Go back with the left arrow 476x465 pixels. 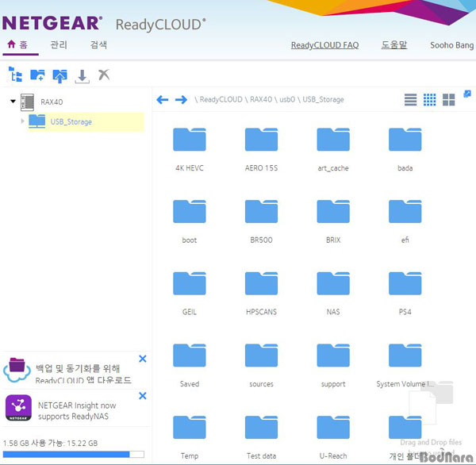[163, 100]
